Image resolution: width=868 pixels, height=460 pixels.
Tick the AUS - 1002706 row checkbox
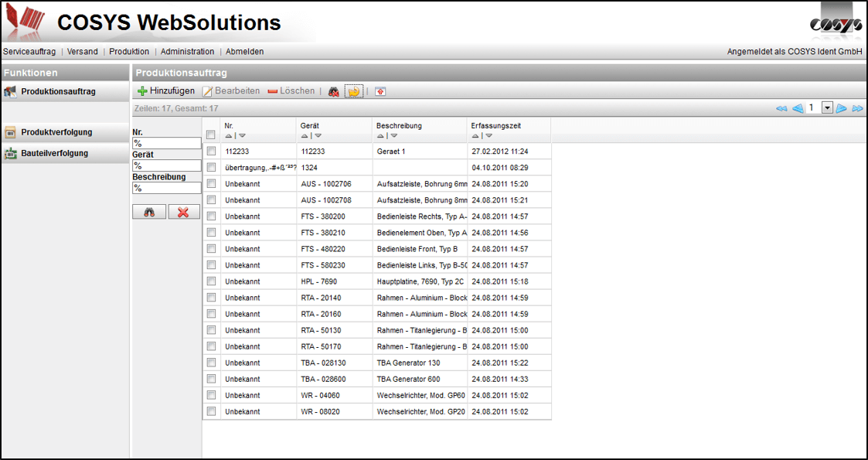(x=211, y=183)
